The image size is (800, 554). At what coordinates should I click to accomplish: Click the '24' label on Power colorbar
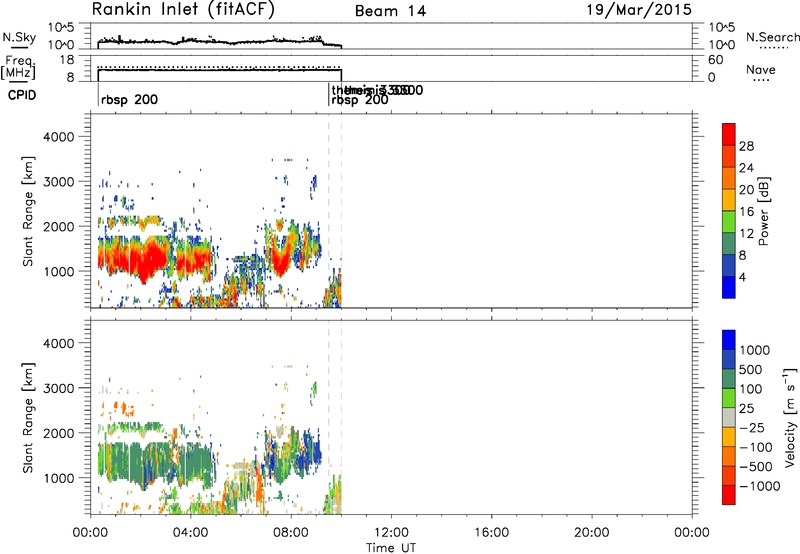click(x=746, y=168)
